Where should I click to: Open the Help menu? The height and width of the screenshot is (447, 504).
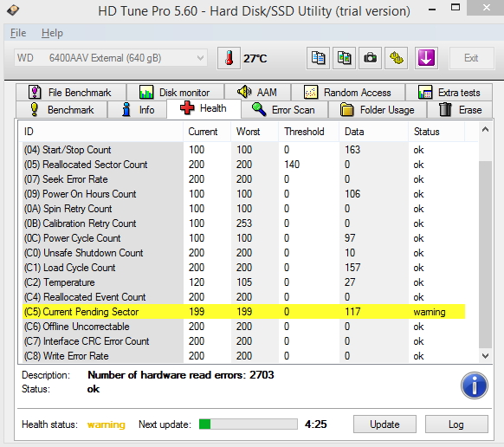(52, 33)
